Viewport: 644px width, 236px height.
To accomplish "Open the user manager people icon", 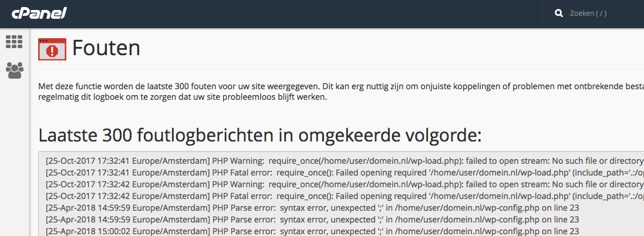I will (x=14, y=70).
